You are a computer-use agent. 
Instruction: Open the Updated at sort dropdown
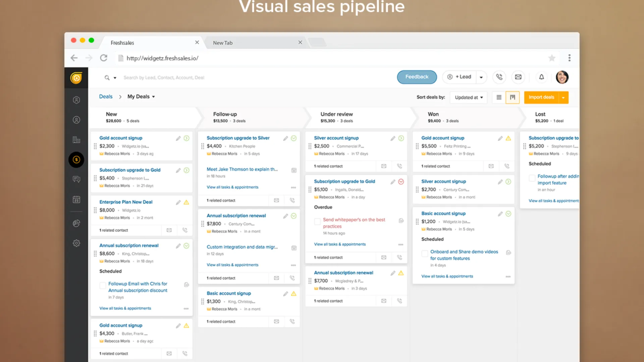click(469, 98)
